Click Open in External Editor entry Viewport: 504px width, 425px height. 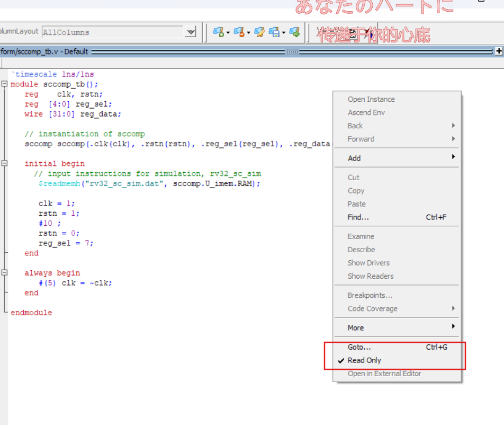coord(384,374)
